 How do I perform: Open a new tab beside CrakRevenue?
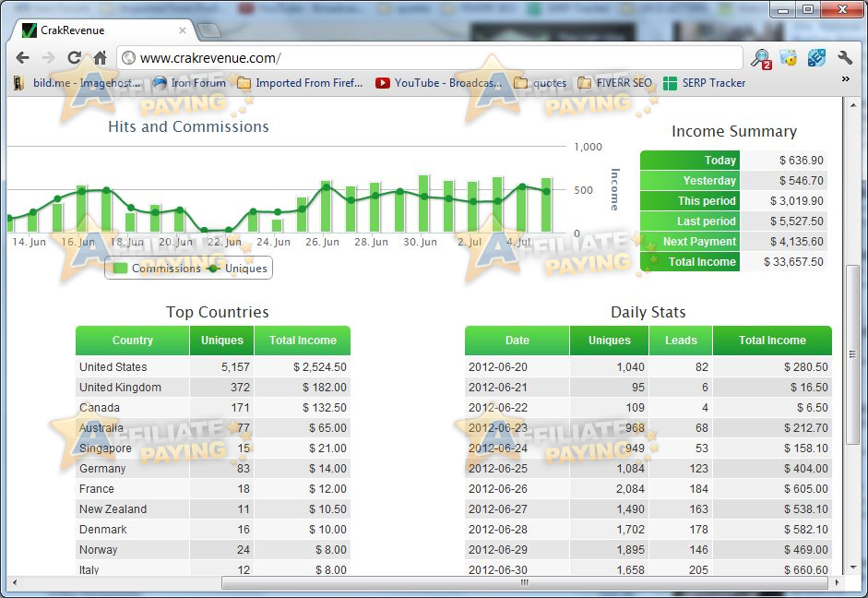coord(208,30)
